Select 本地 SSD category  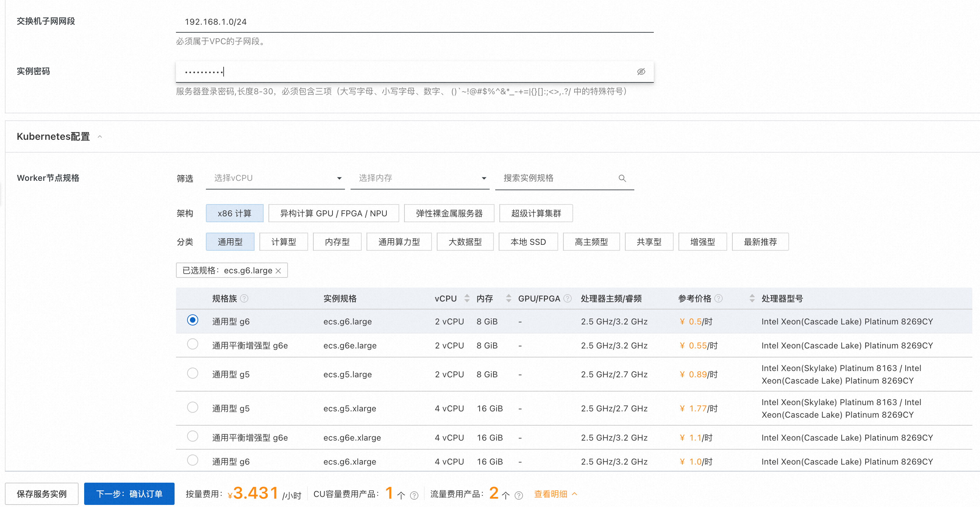(x=528, y=242)
